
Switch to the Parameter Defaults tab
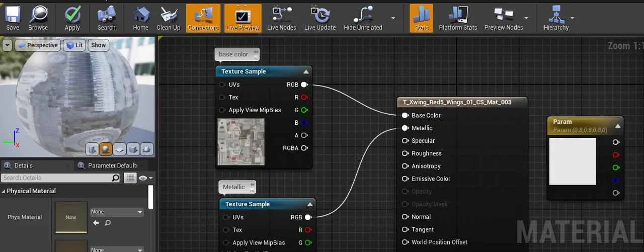click(112, 165)
